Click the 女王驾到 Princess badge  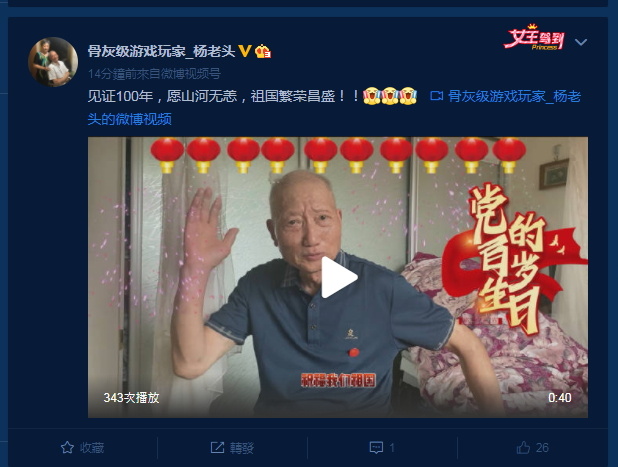[534, 37]
